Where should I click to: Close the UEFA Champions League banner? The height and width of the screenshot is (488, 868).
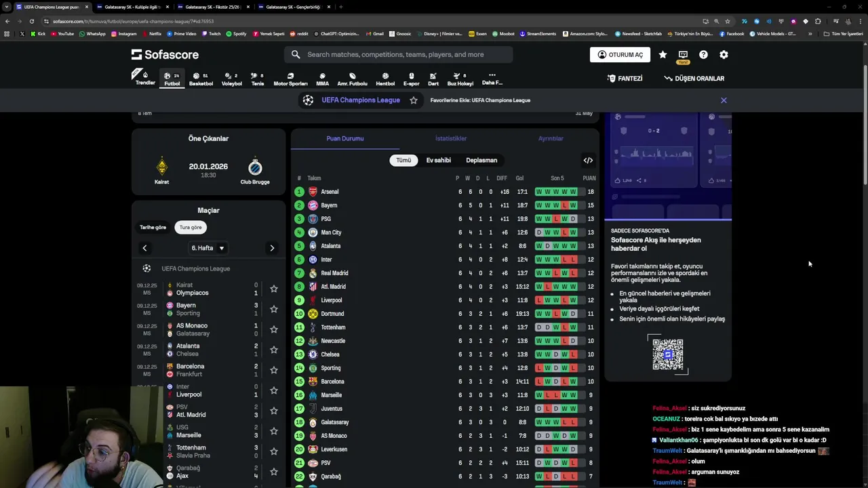(x=724, y=100)
